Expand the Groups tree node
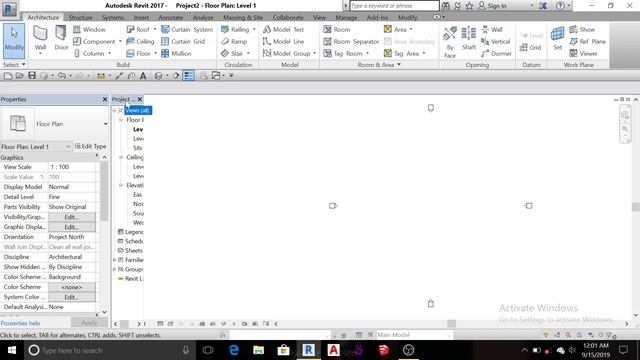 (x=114, y=269)
